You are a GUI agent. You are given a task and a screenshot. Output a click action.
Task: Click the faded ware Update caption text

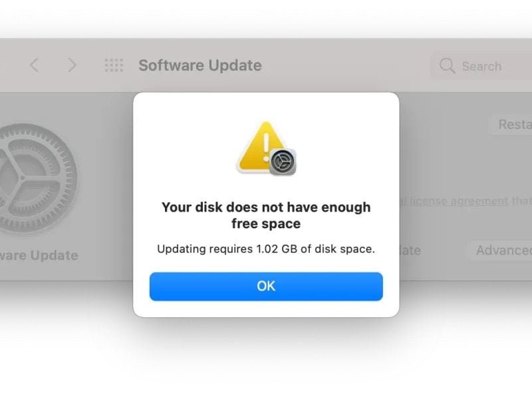(x=39, y=255)
